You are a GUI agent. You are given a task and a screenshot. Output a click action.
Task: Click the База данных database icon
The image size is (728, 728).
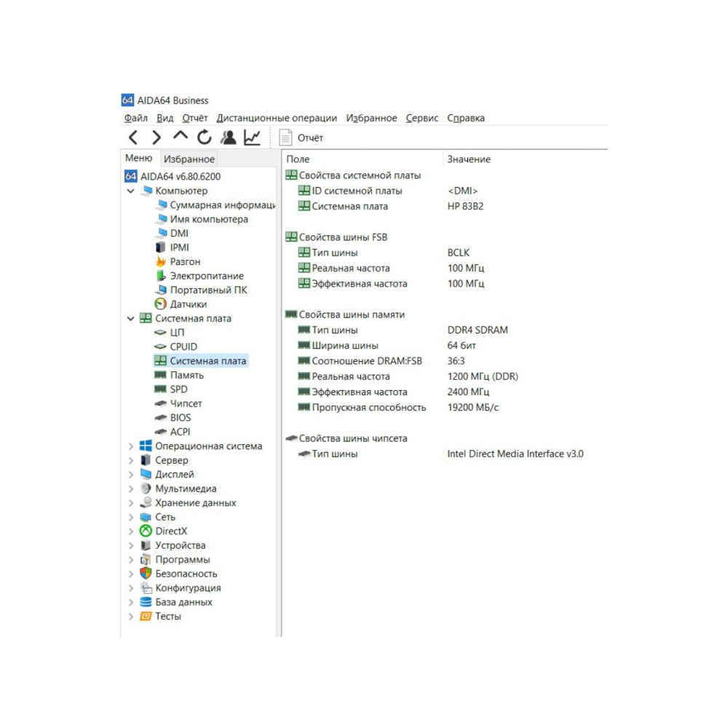[146, 602]
